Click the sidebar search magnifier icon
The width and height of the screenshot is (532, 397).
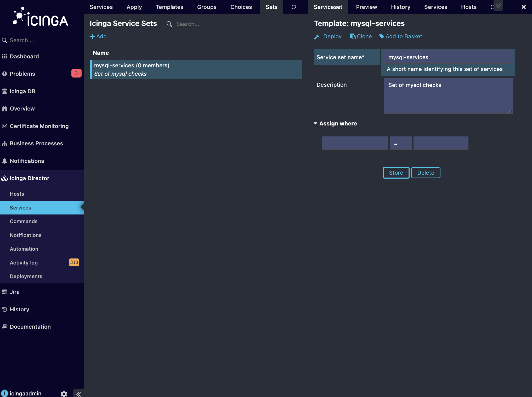coord(4,40)
